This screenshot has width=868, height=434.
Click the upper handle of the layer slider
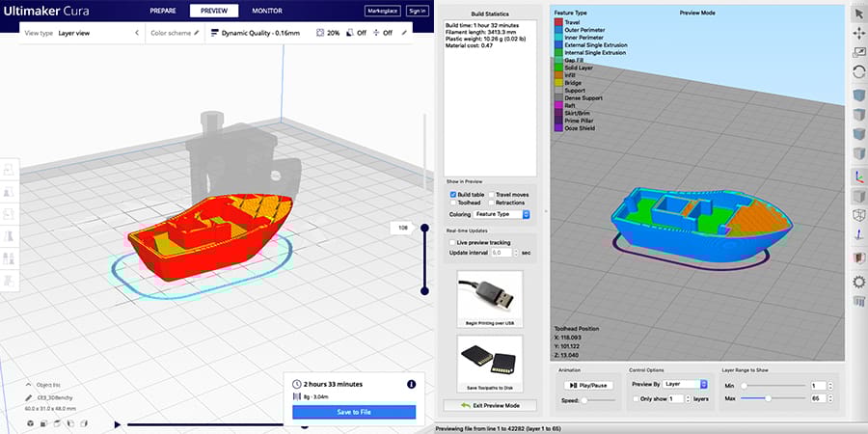pos(424,228)
